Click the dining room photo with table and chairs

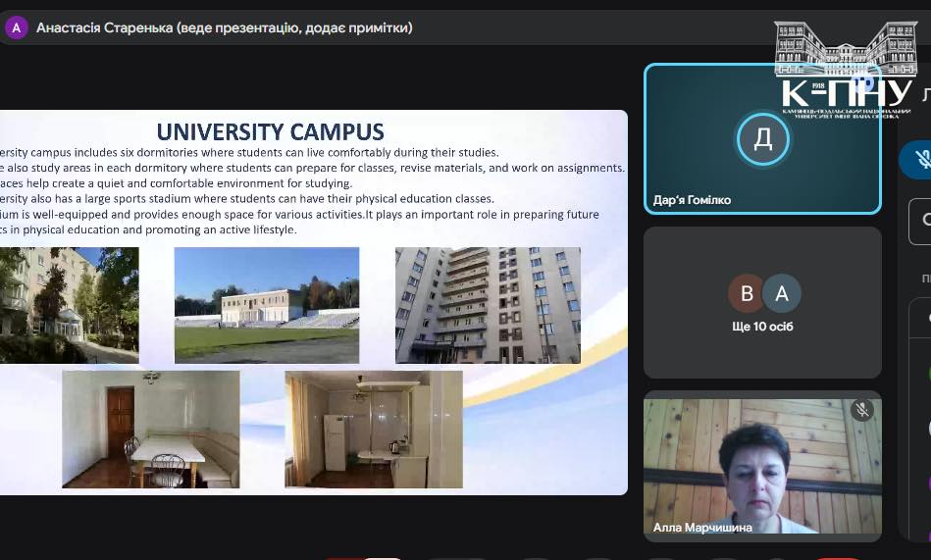150,429
